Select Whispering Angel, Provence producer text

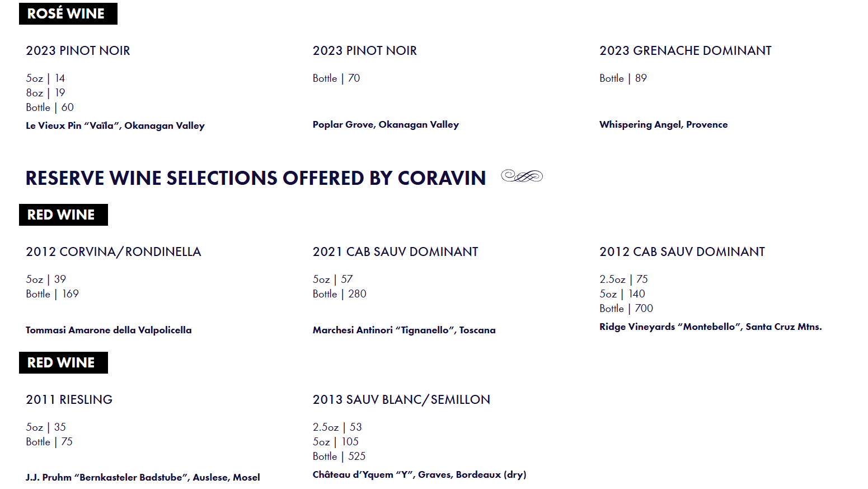click(663, 125)
